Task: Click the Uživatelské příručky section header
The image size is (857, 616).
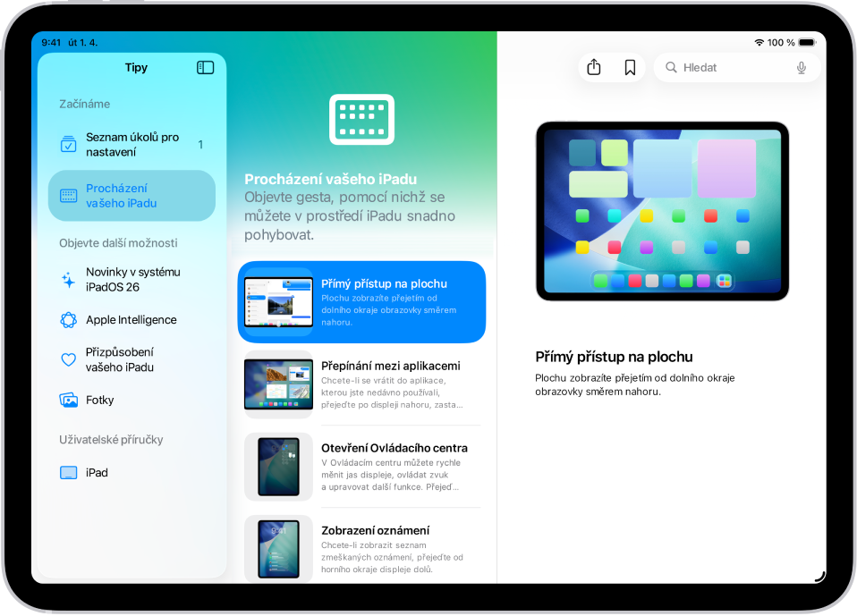Action: (x=111, y=440)
